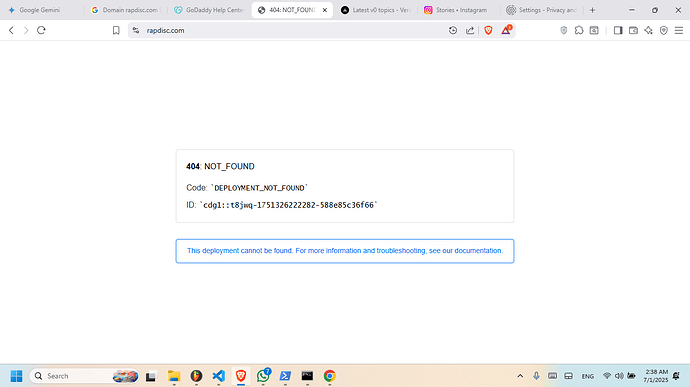
Task: Bookmark this page with bookmark icon
Action: click(116, 30)
